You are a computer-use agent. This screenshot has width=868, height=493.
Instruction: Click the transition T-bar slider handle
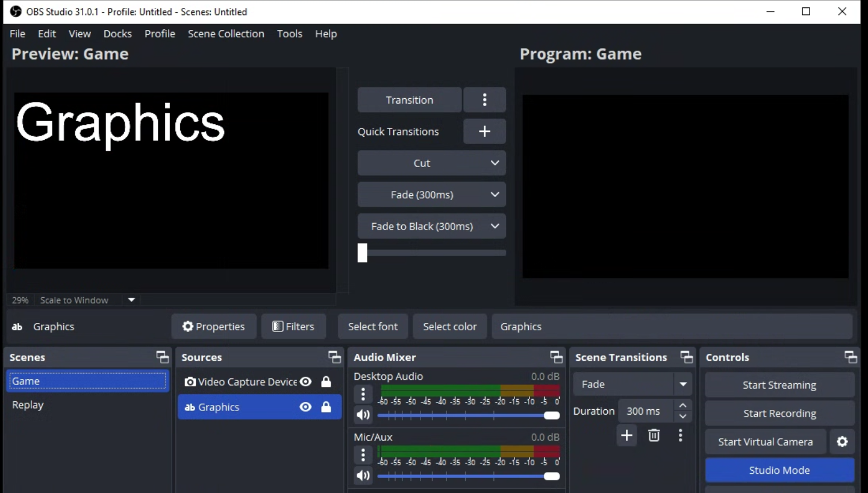pos(362,253)
